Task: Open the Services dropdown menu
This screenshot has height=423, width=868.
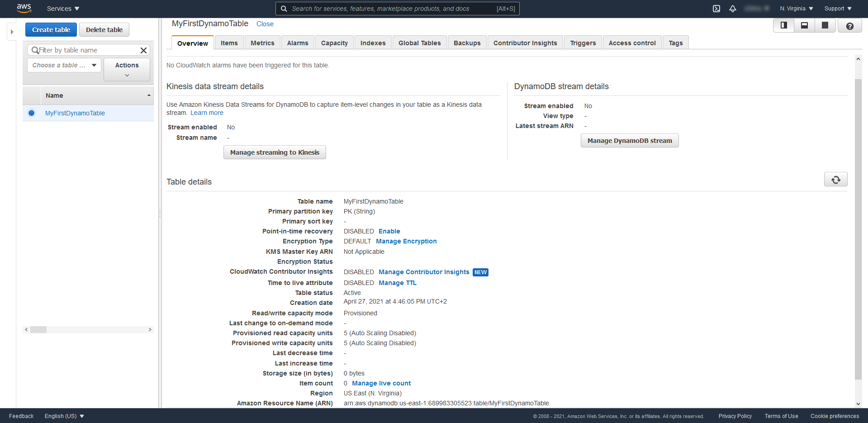Action: coord(63,9)
